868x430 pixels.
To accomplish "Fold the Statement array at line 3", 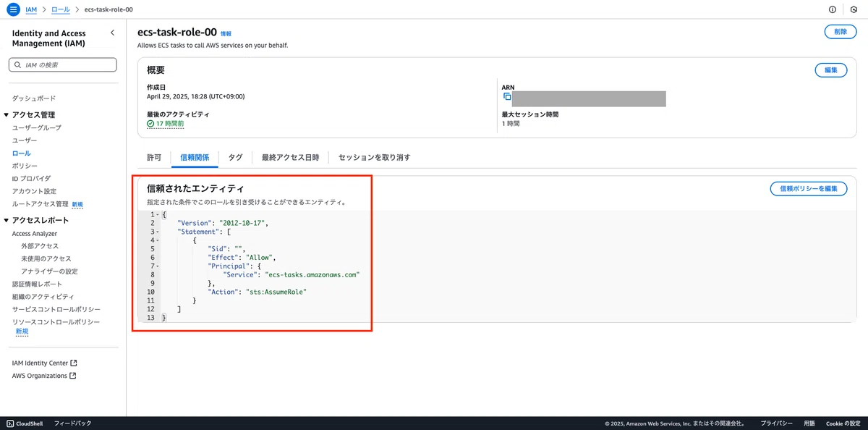I will pyautogui.click(x=158, y=232).
